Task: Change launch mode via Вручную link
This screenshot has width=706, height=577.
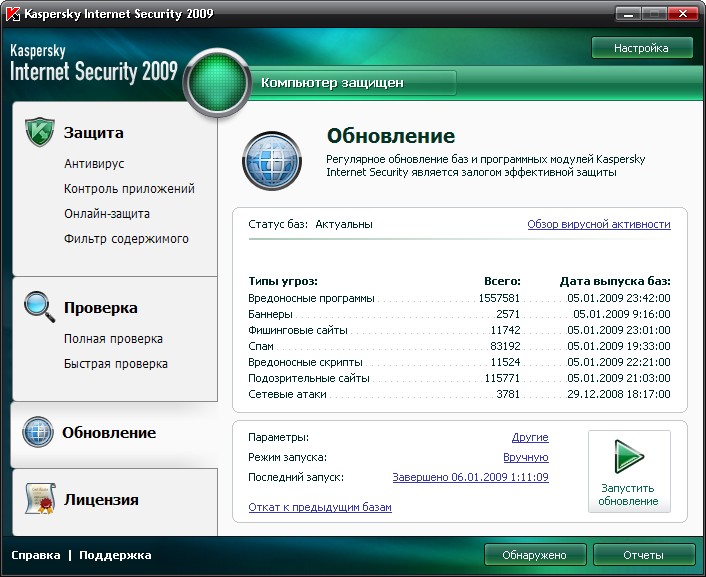Action: pos(525,458)
